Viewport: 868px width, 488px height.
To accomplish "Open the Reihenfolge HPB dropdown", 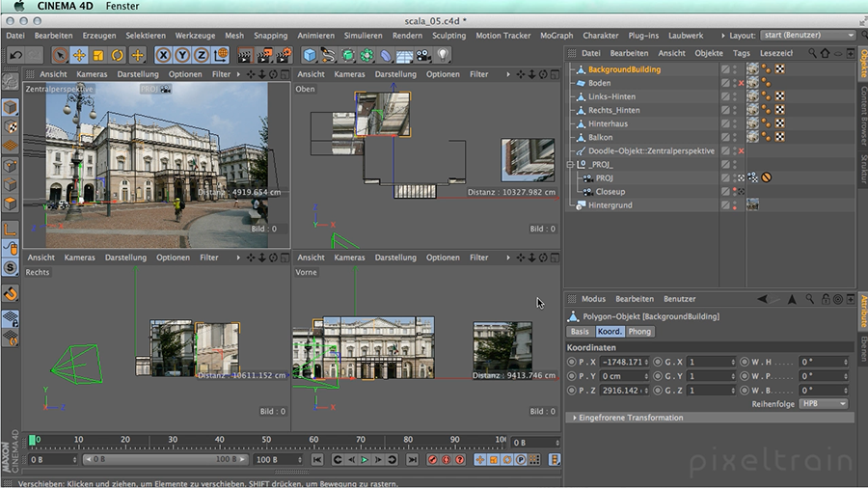I will coord(824,403).
